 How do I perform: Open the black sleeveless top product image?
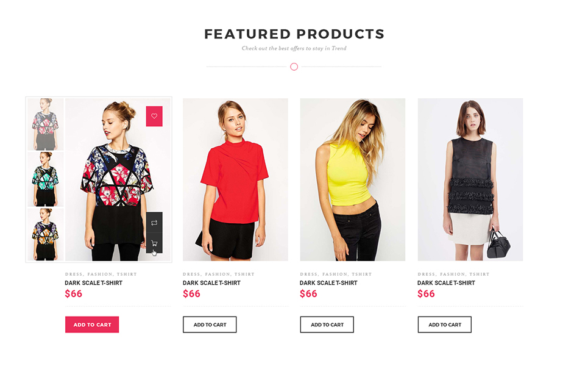[x=470, y=179]
